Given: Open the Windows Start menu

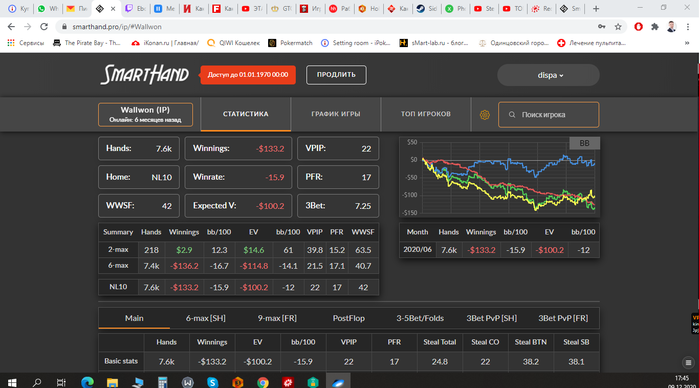Looking at the screenshot, I should tap(12, 382).
